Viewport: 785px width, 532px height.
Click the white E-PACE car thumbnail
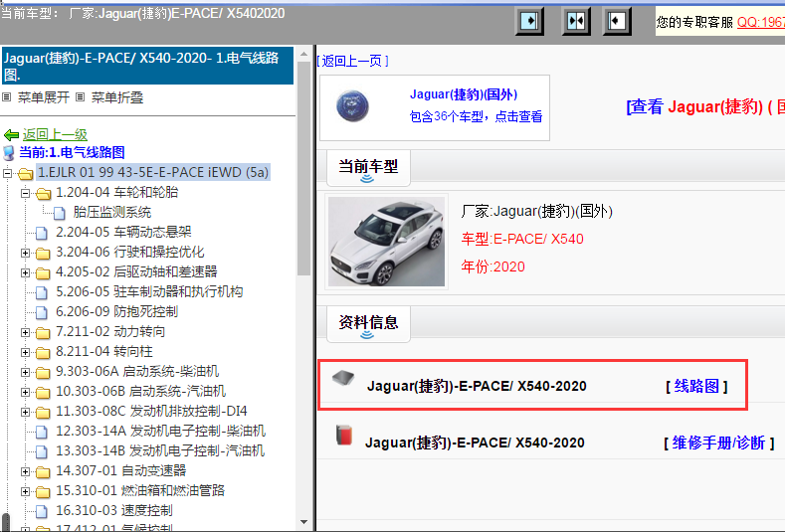click(386, 242)
